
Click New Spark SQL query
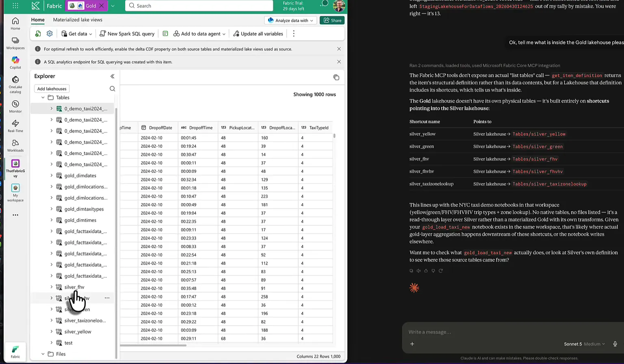coord(127,34)
